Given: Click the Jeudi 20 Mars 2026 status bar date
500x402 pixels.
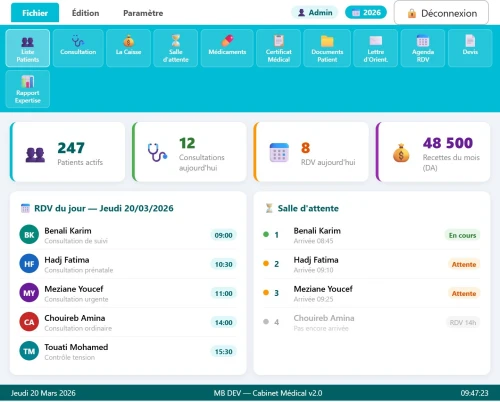Looking at the screenshot, I should coord(43,393).
